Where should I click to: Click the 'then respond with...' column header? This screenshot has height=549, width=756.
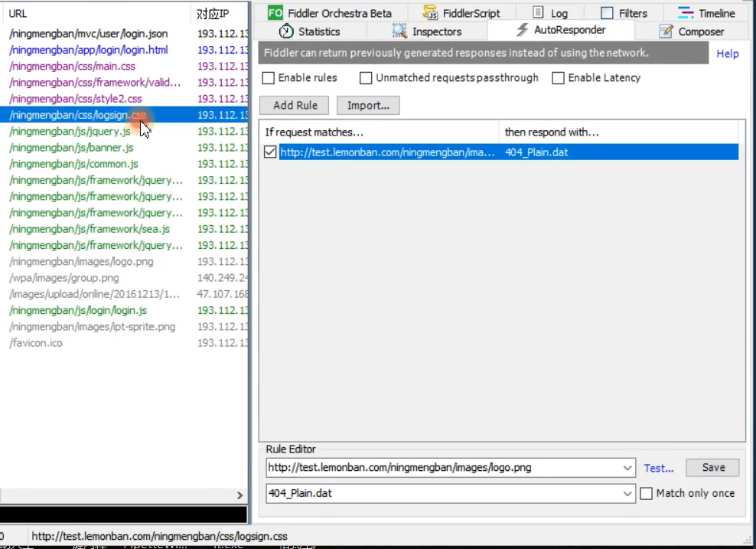pyautogui.click(x=618, y=132)
